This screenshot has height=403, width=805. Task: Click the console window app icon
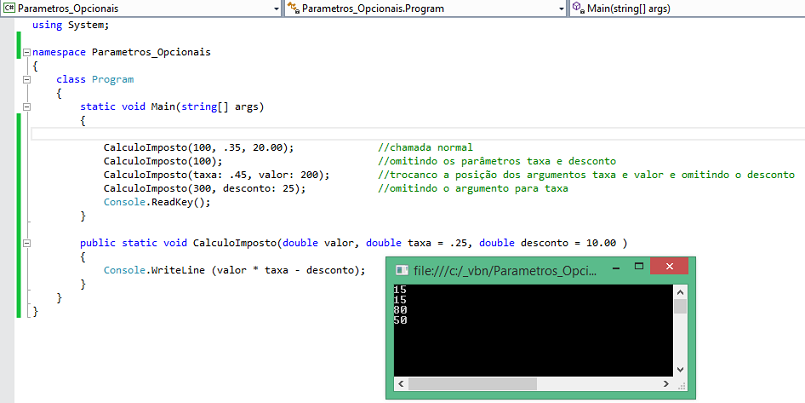pyautogui.click(x=402, y=271)
